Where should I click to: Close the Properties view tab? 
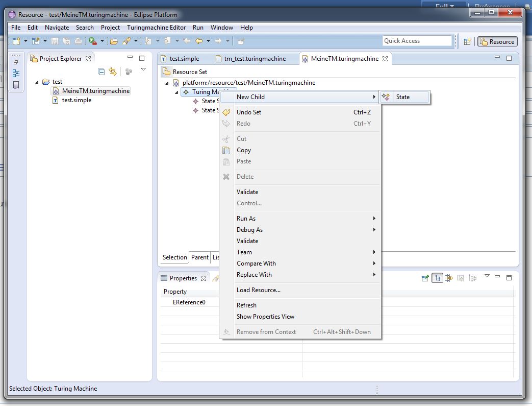click(x=204, y=278)
